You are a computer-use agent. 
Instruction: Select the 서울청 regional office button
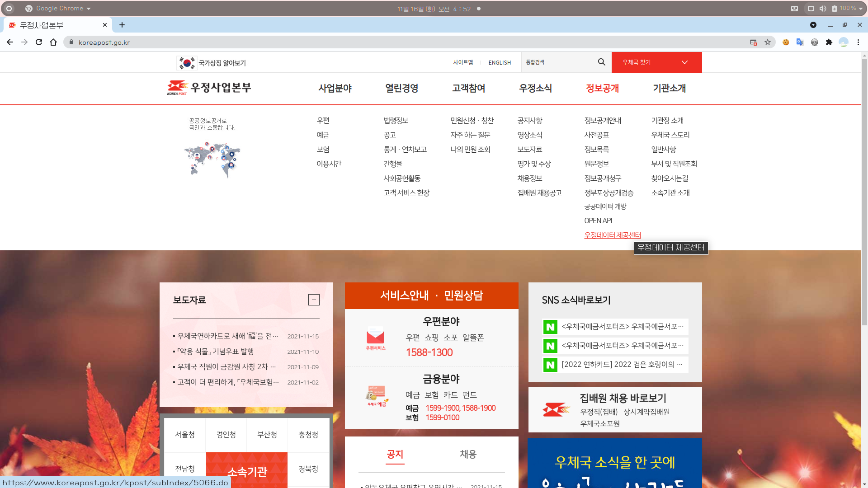184,434
